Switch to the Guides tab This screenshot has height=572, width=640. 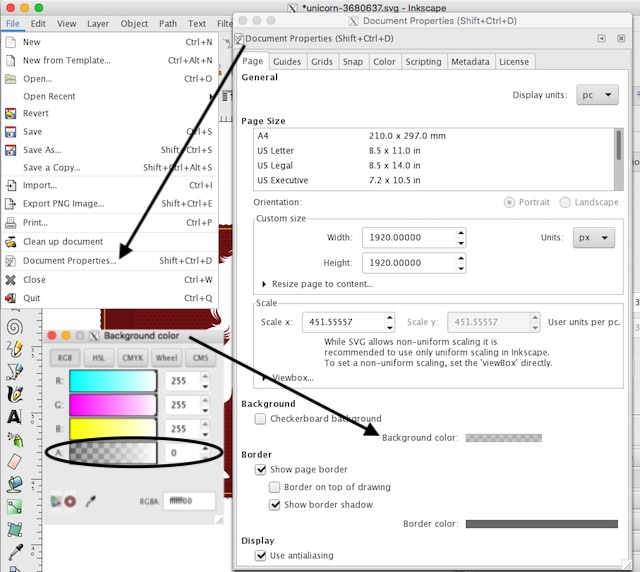click(x=287, y=62)
